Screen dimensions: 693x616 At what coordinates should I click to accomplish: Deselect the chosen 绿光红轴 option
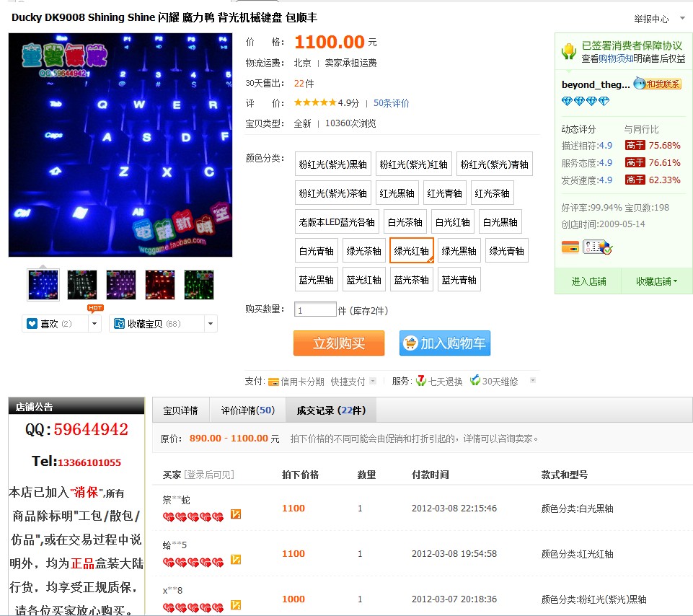412,251
